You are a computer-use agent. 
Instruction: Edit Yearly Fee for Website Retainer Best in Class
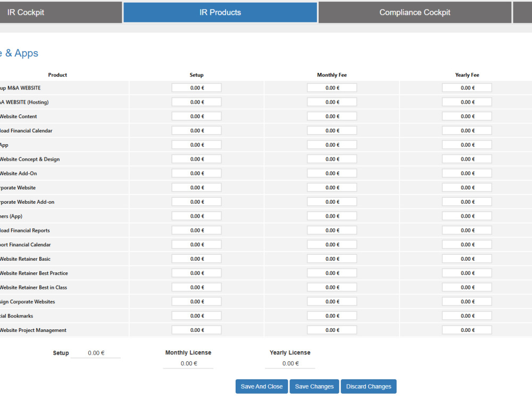coord(467,287)
